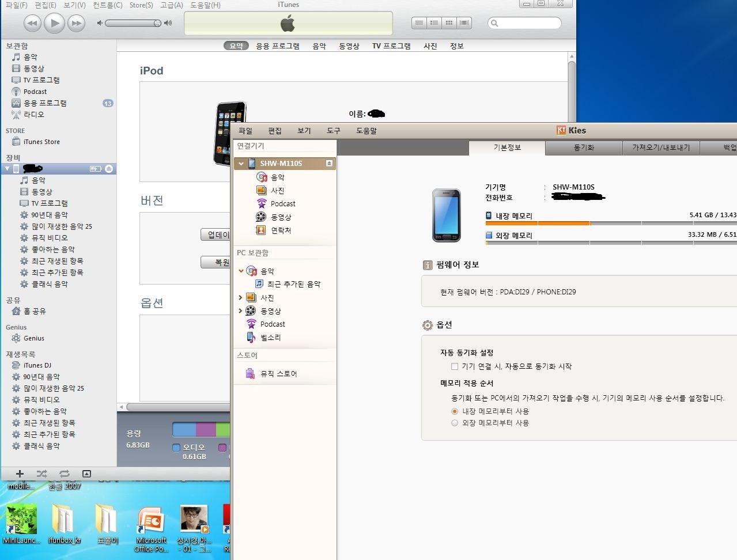Image resolution: width=737 pixels, height=560 pixels.
Task: Open 음악 under SHW-M110S in Kies
Action: (x=278, y=177)
